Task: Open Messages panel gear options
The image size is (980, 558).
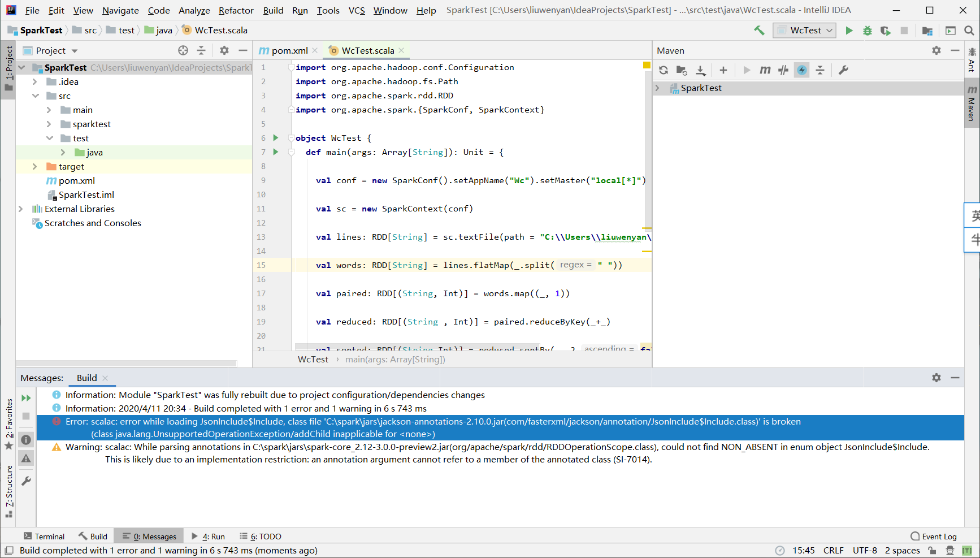Action: point(936,378)
